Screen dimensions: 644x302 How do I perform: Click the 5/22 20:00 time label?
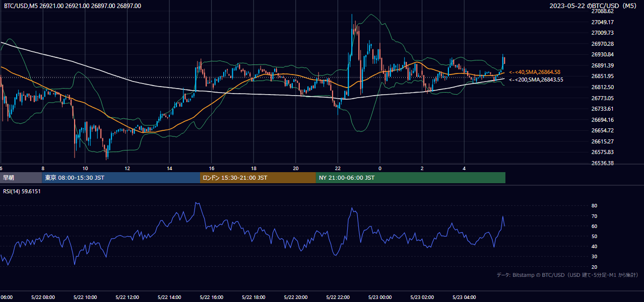296,297
